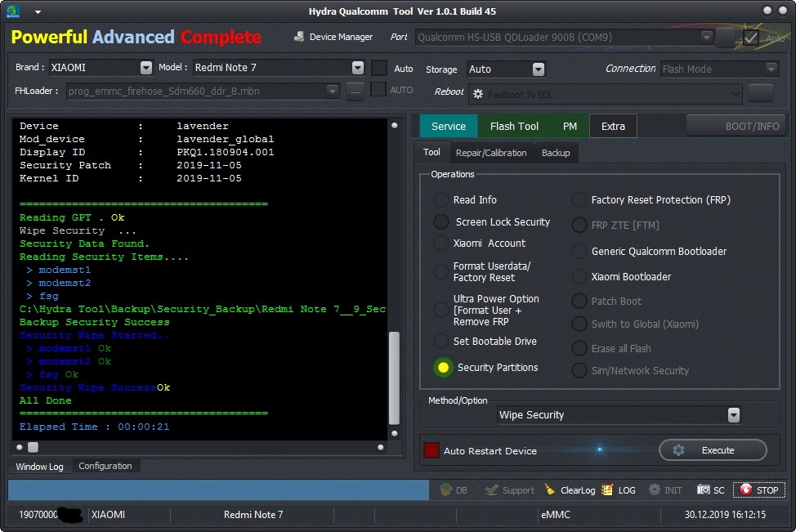Switch to the PM tab
The width and height of the screenshot is (796, 532).
click(570, 126)
